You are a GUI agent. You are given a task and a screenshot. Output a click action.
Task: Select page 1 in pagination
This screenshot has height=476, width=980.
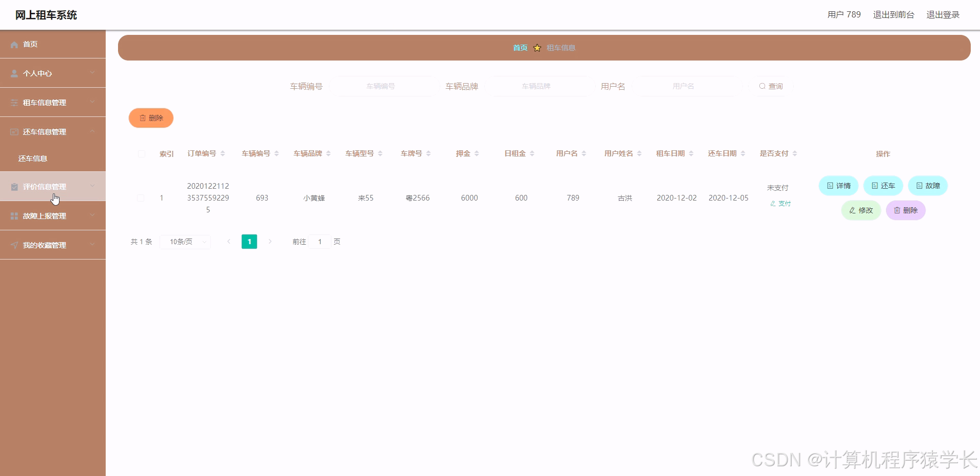[249, 242]
